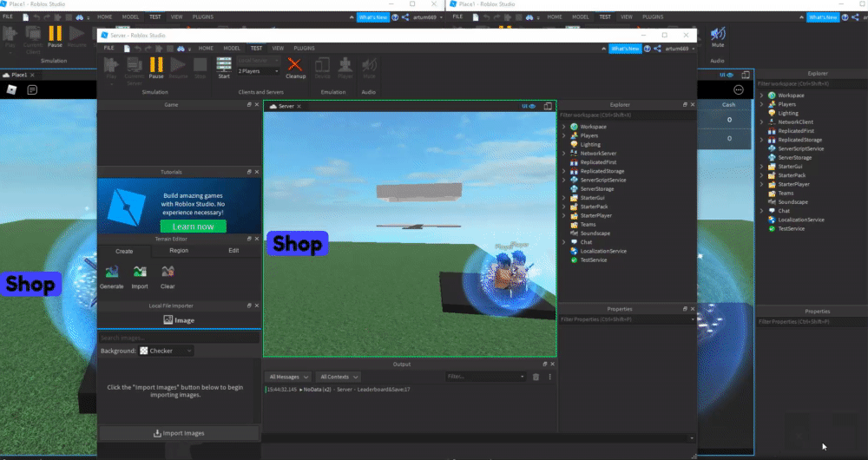Click the Import terrain icon
The width and height of the screenshot is (868, 460).
click(140, 272)
